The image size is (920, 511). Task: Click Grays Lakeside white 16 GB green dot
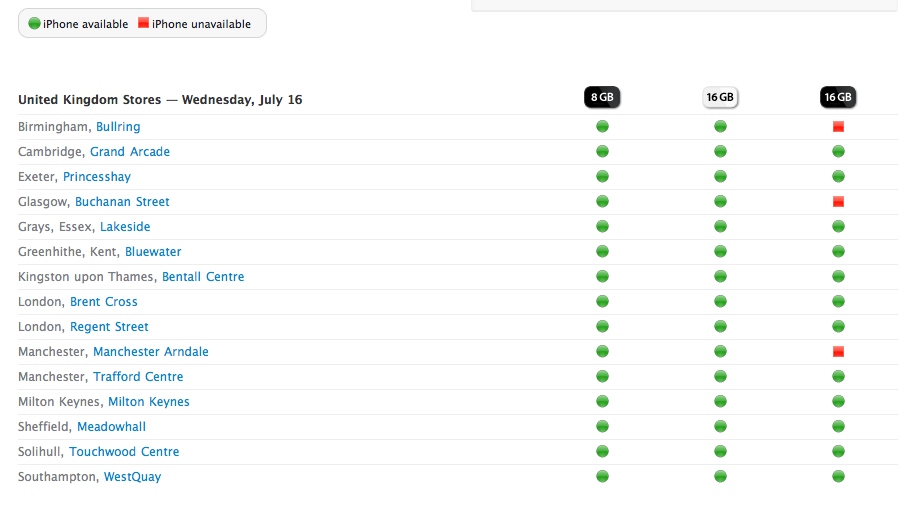pyautogui.click(x=721, y=226)
